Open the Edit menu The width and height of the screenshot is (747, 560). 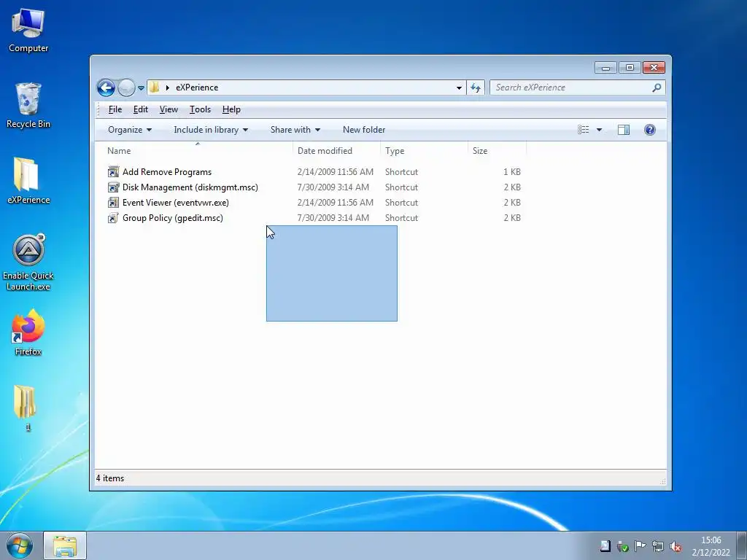click(141, 109)
